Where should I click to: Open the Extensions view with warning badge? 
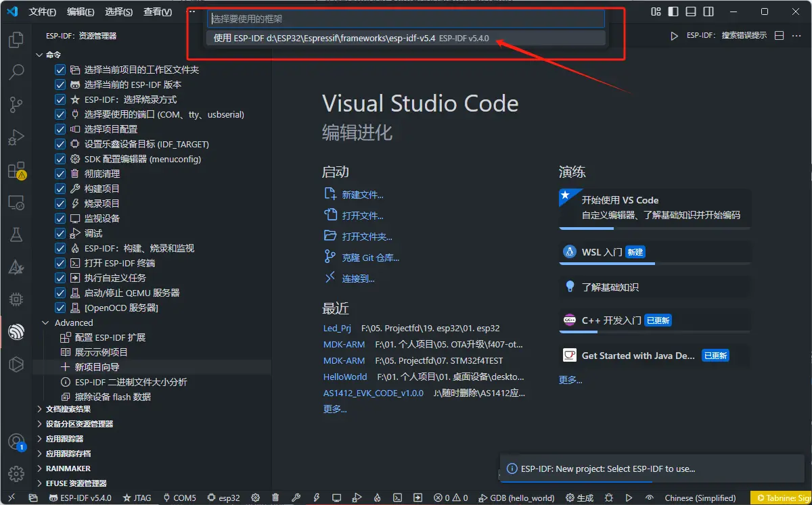coord(16,170)
